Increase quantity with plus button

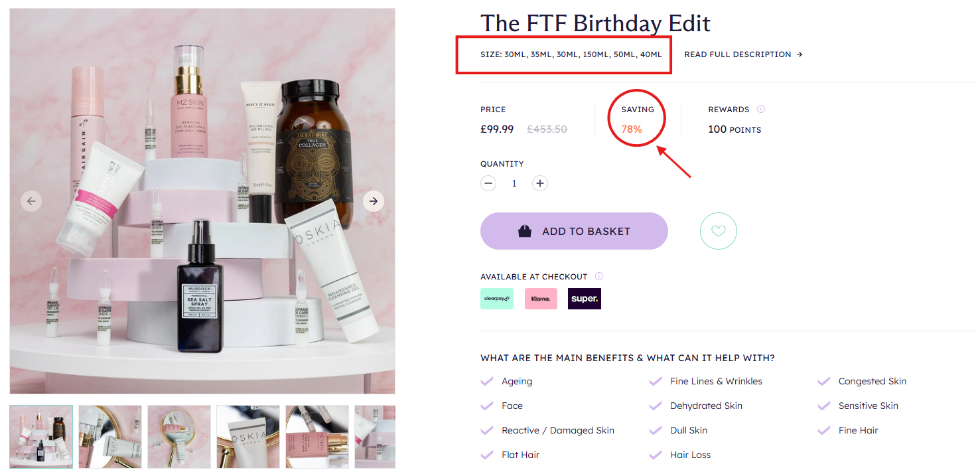(540, 183)
